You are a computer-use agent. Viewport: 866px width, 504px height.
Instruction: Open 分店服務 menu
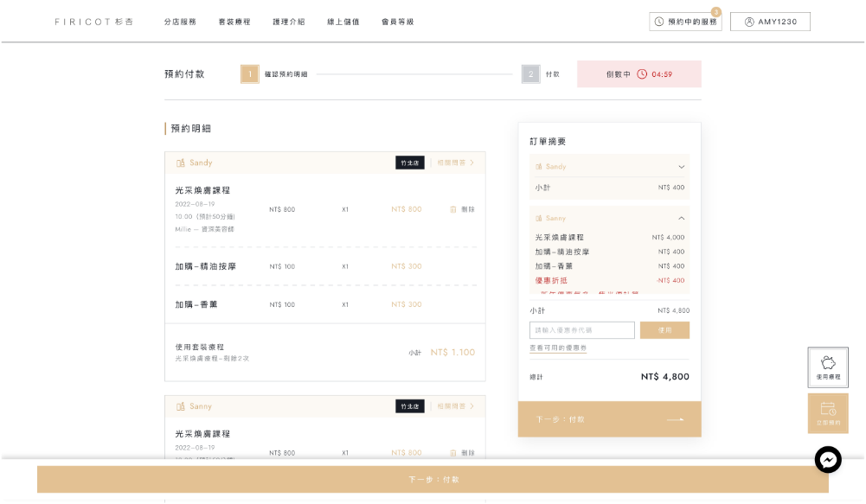click(180, 22)
